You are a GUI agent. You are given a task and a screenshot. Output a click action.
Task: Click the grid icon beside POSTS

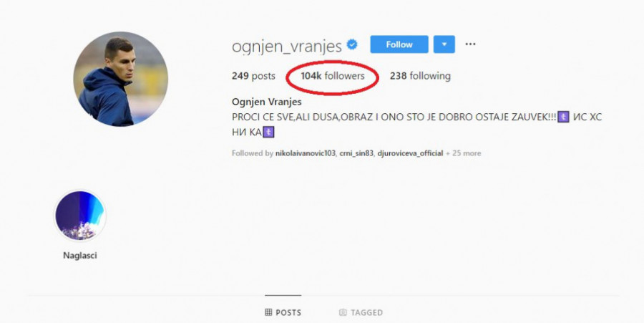click(268, 312)
